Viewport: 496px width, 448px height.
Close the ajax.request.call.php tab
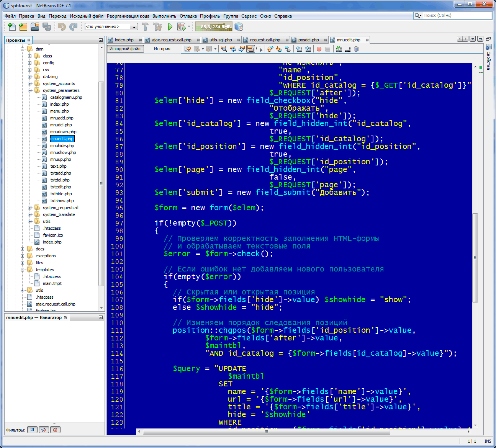coord(198,40)
